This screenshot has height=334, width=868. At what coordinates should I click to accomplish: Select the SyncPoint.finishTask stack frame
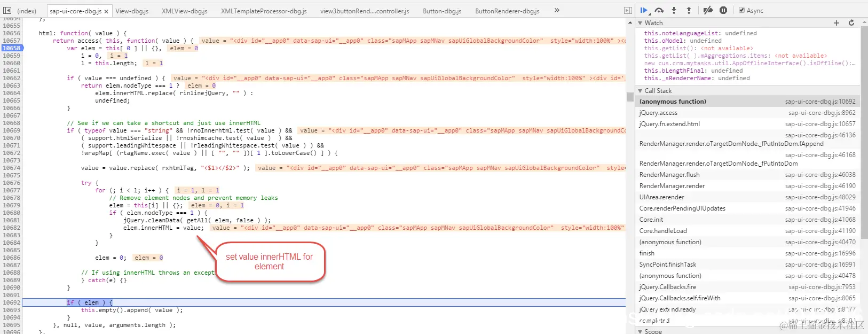coord(747,265)
